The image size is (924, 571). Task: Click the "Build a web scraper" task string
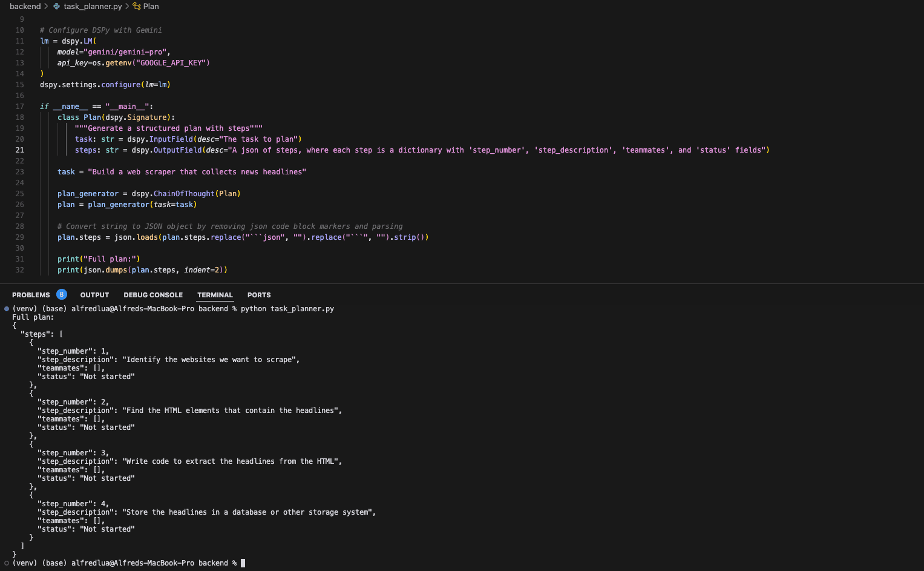(197, 172)
